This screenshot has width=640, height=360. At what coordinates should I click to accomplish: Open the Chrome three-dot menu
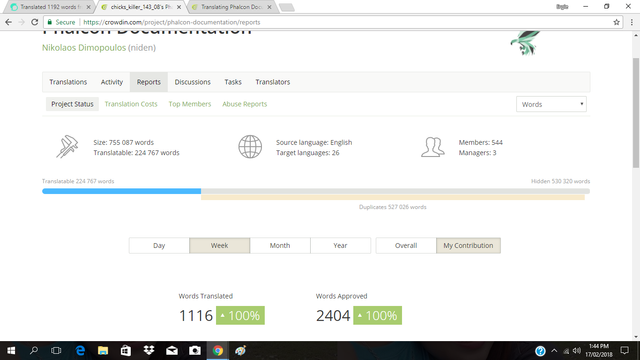631,22
